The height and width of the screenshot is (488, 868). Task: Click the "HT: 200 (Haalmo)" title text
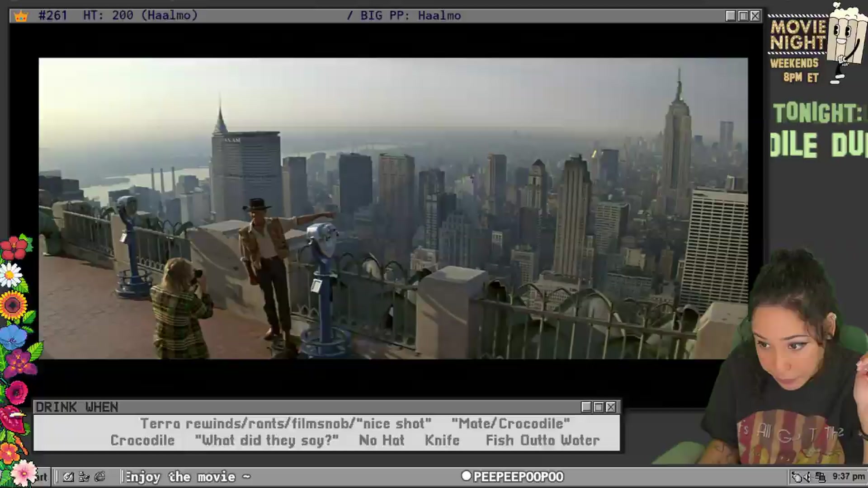click(140, 16)
